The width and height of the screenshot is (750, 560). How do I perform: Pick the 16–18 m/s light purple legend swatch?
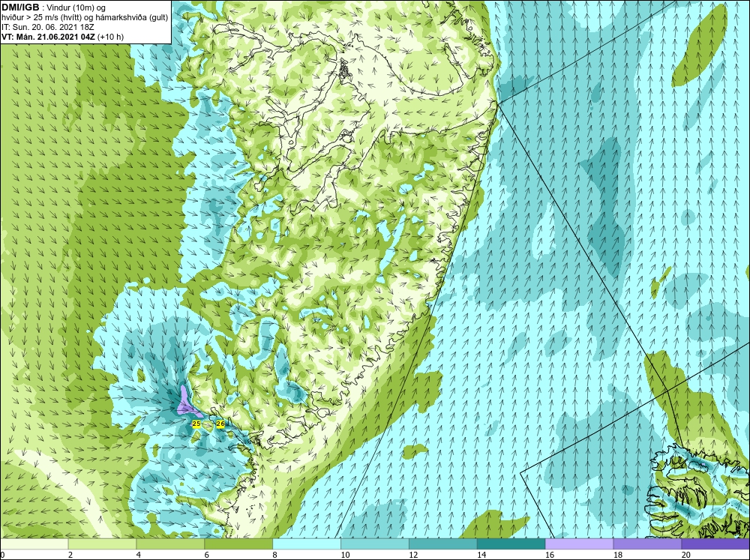[579, 544]
